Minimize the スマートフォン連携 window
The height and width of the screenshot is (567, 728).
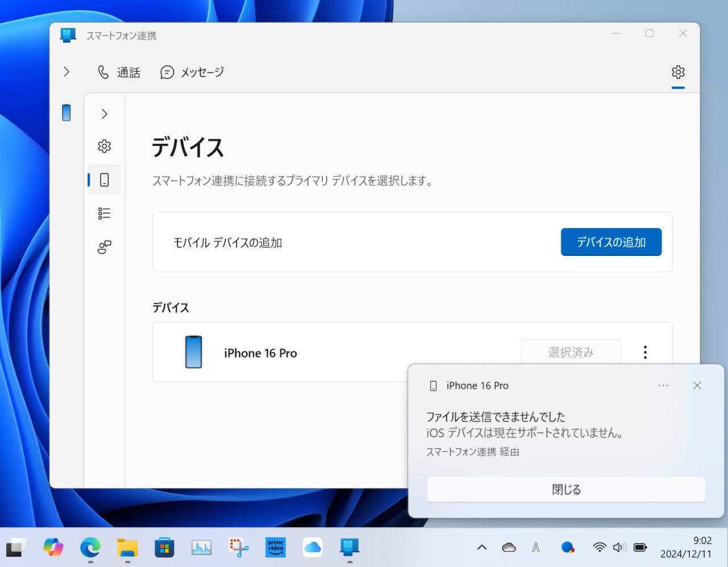tap(615, 34)
